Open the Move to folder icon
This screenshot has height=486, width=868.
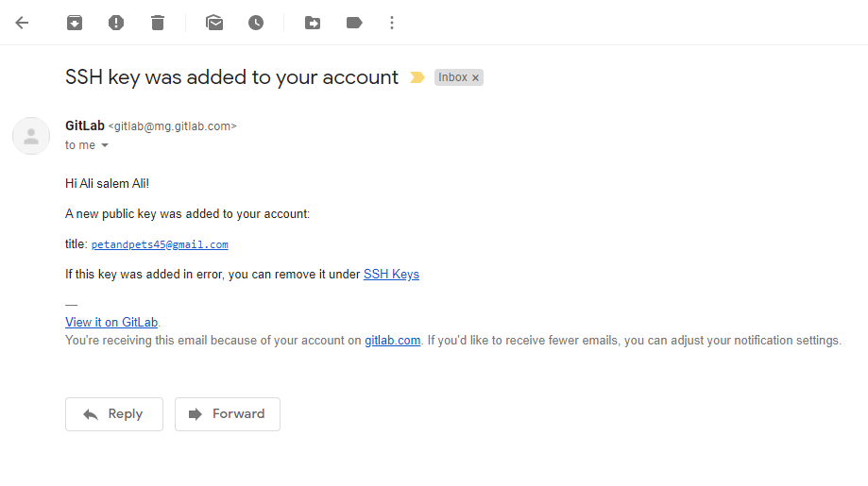pyautogui.click(x=313, y=23)
